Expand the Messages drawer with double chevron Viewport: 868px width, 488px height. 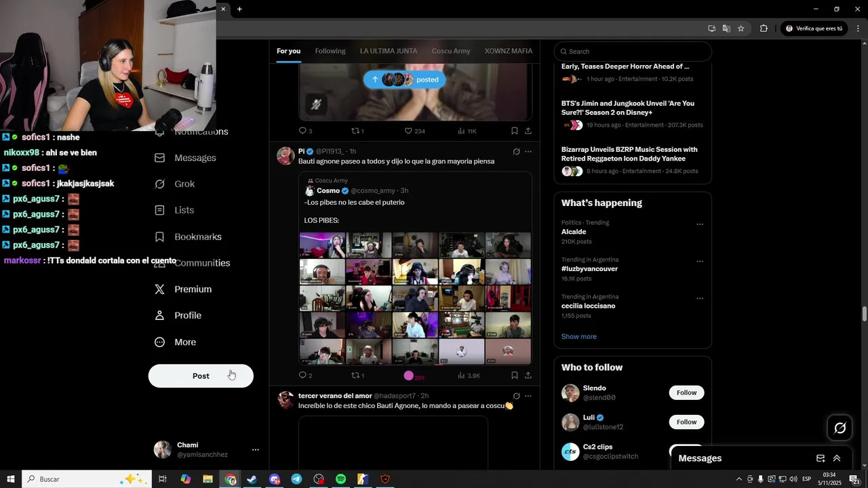[837, 458]
